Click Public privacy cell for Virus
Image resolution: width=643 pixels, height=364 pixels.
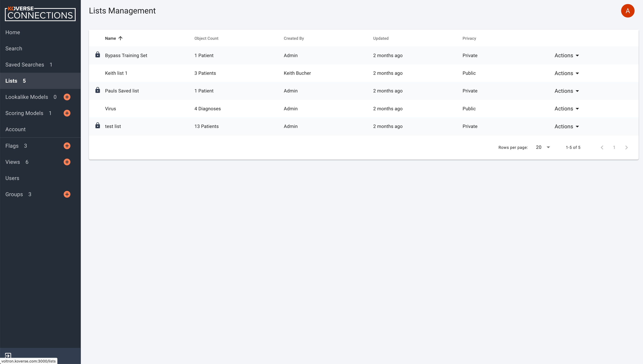coord(469,108)
